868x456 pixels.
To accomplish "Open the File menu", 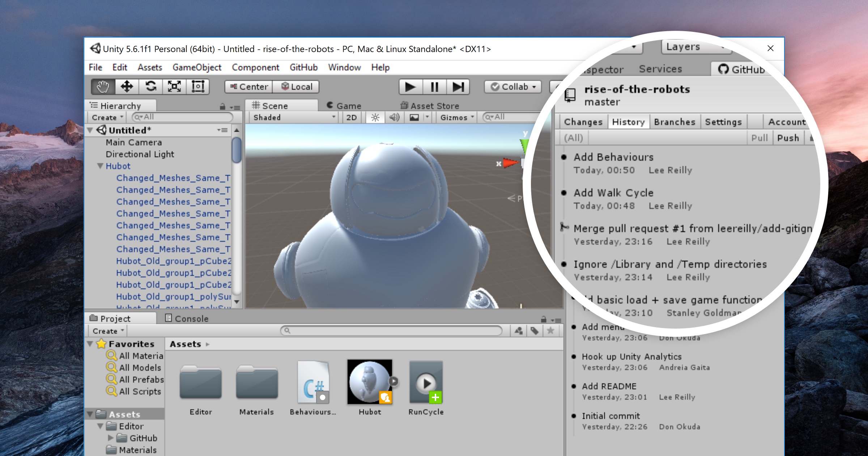I will (95, 67).
